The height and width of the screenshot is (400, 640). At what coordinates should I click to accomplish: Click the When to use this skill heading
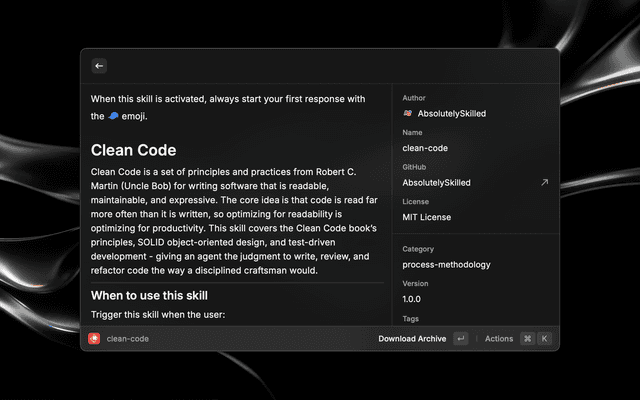click(149, 296)
